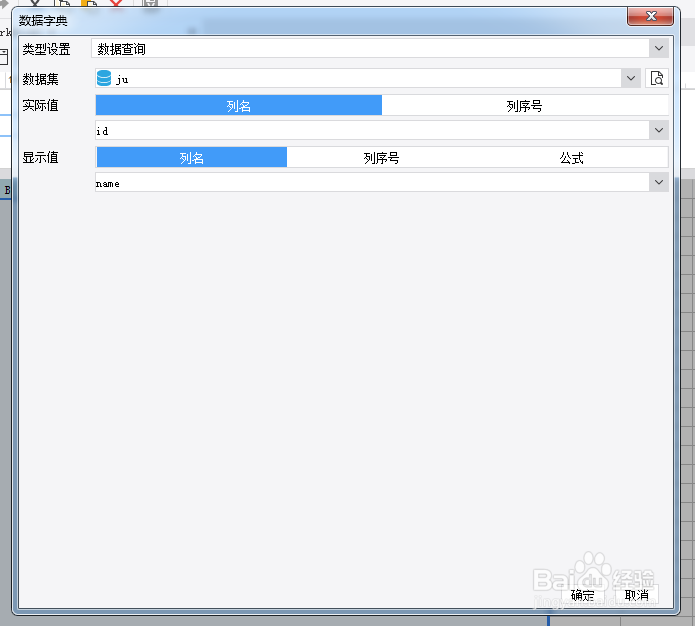Screen dimensions: 695x626
Task: Switch 显示值 to 列序号 tab
Action: (x=382, y=157)
